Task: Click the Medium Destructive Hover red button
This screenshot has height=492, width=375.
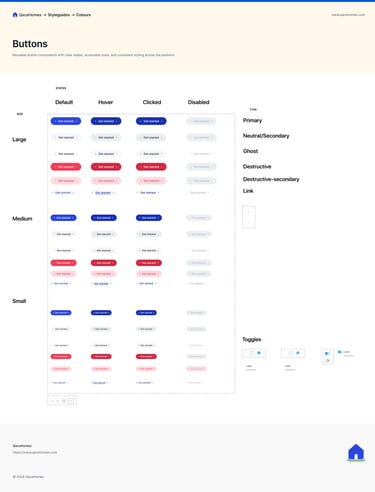Action: pos(104,263)
